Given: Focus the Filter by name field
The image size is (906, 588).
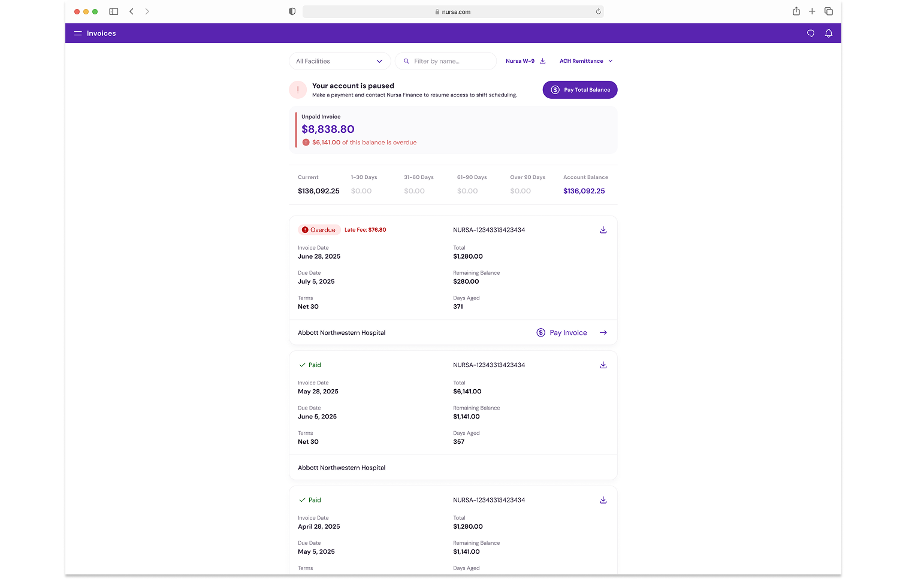Looking at the screenshot, I should pos(451,61).
